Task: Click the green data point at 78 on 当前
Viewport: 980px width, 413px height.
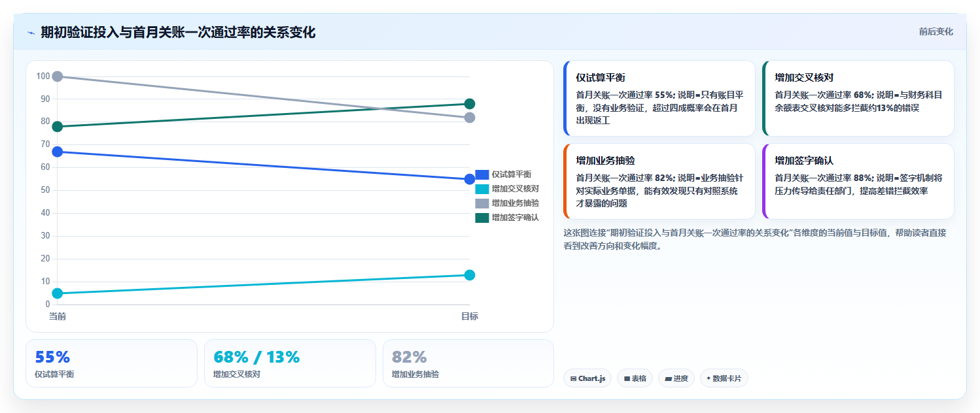Action: [58, 127]
